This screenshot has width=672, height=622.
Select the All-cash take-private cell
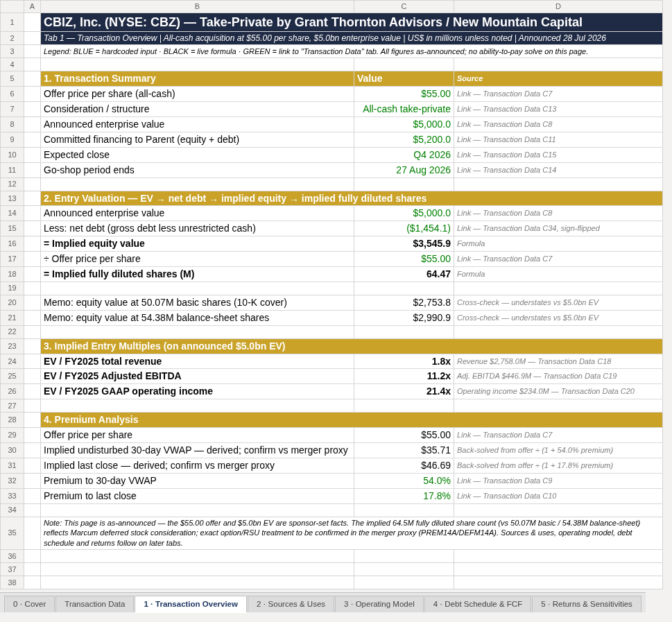(x=404, y=110)
